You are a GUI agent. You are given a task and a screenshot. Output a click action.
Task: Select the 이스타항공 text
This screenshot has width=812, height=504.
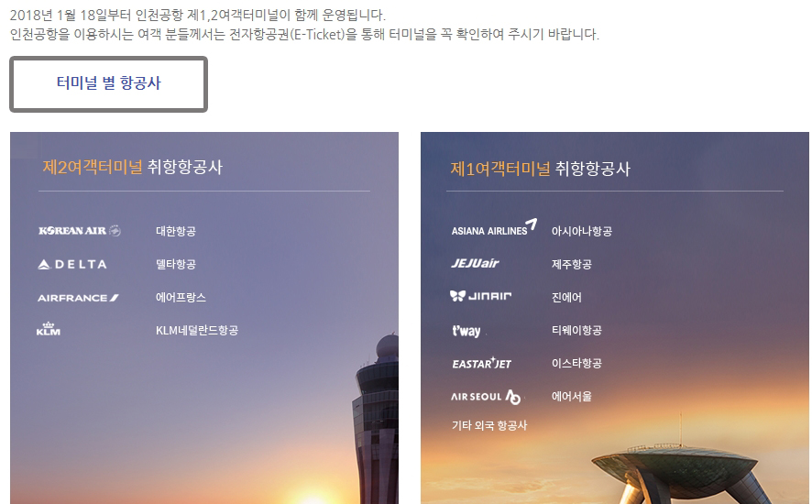tap(576, 363)
